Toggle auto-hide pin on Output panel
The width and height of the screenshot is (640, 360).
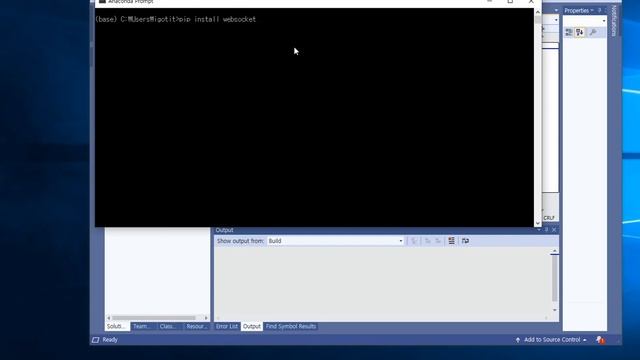point(547,230)
